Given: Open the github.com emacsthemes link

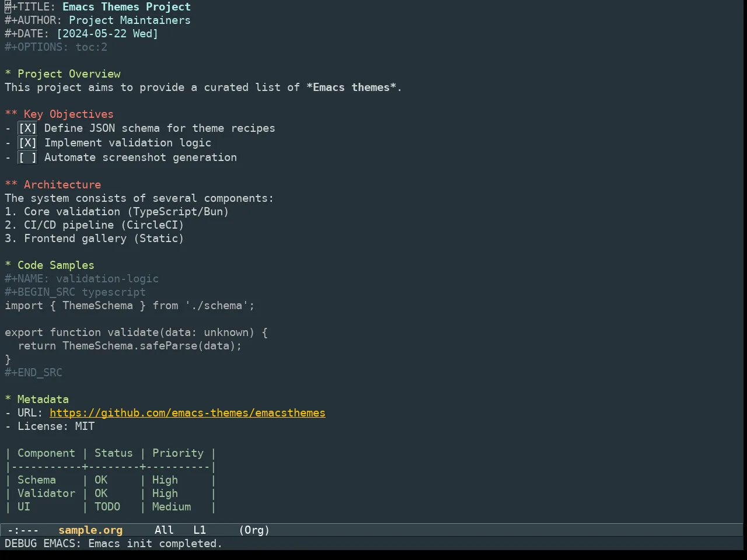Looking at the screenshot, I should [187, 413].
